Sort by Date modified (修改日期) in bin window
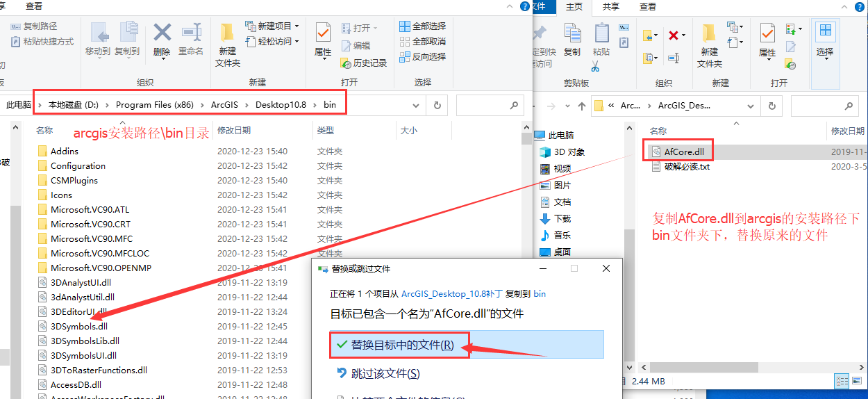Viewport: 868px width, 399px height. [234, 130]
